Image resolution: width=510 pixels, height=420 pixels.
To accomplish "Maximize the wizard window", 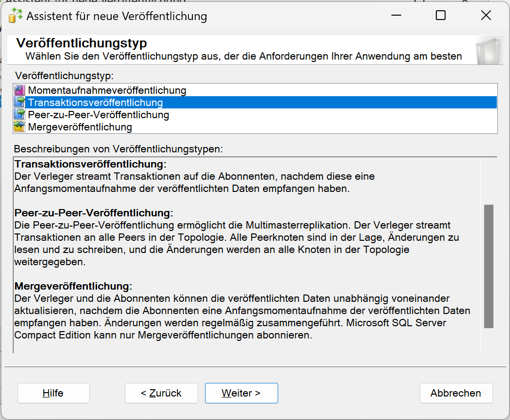I will (441, 15).
